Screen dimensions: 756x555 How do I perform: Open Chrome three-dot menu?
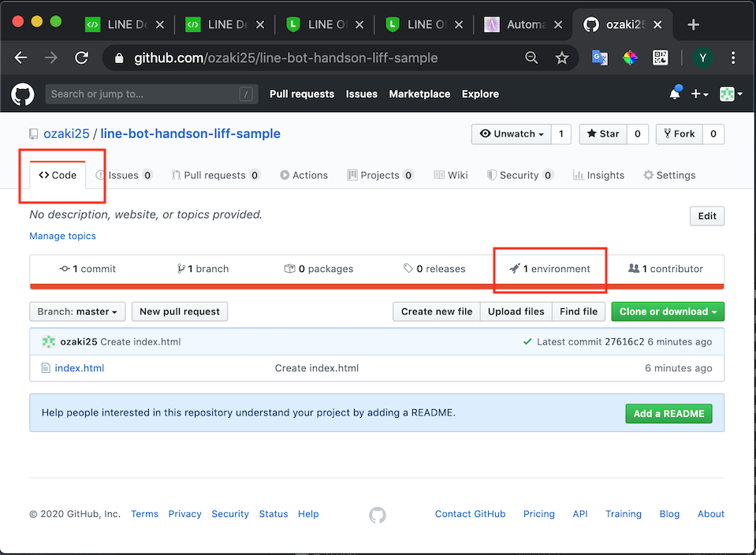coord(733,58)
